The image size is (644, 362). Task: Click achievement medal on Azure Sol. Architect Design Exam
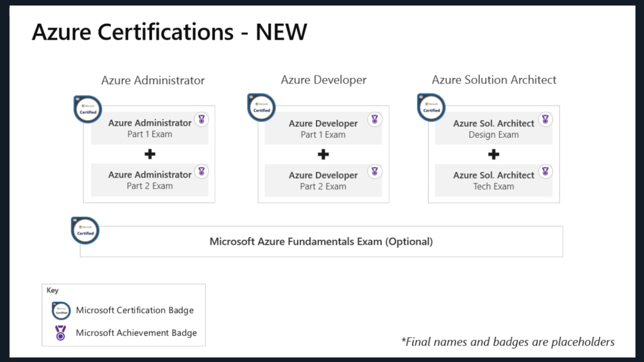point(545,119)
